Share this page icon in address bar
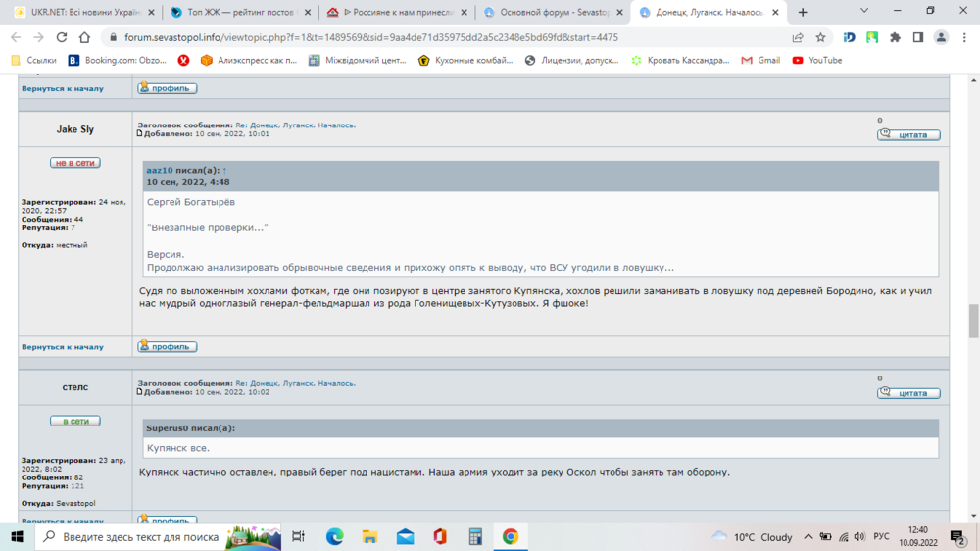 (x=798, y=37)
